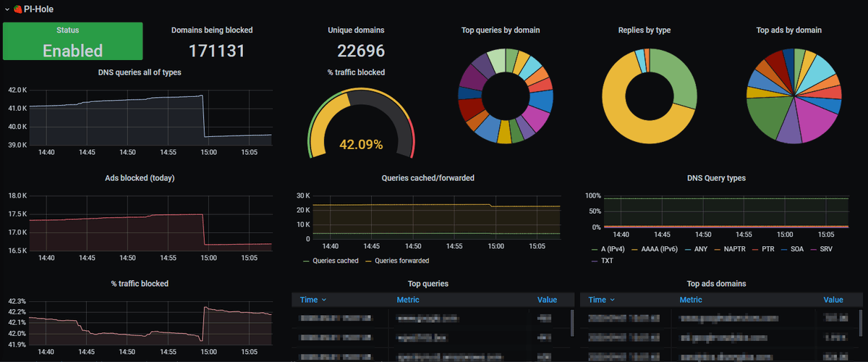This screenshot has height=362, width=868.
Task: Click the Top queries table scrollbar
Action: point(573,323)
